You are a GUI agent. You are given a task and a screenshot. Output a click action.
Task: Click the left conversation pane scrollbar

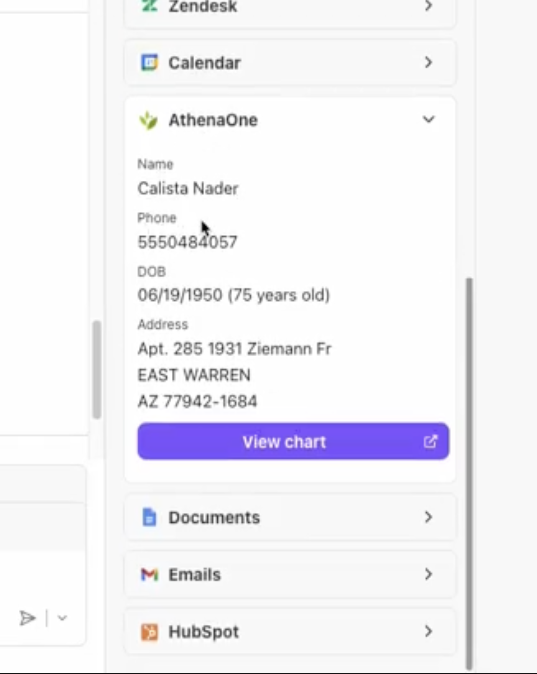pyautogui.click(x=97, y=370)
